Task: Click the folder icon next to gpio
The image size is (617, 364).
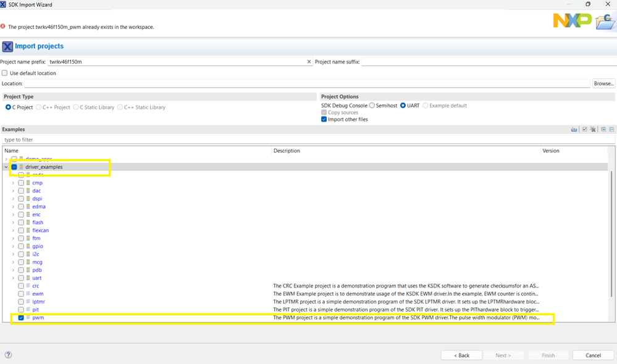Action: 28,246
